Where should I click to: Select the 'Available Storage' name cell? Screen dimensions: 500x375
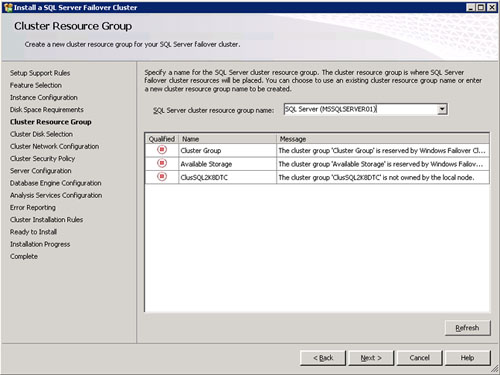pyautogui.click(x=227, y=164)
